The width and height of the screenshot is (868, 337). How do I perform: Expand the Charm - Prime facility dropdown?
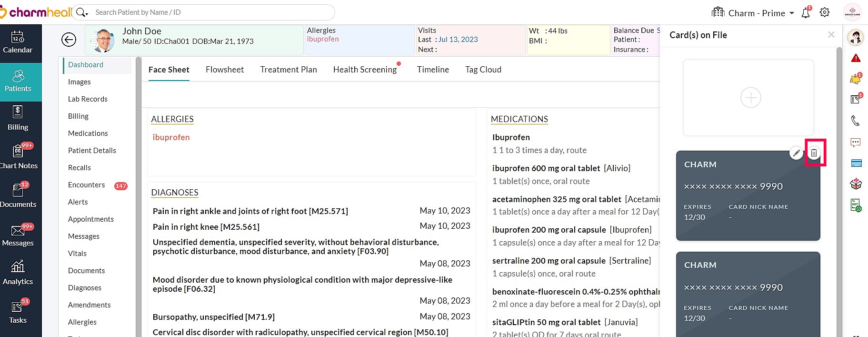coord(791,13)
